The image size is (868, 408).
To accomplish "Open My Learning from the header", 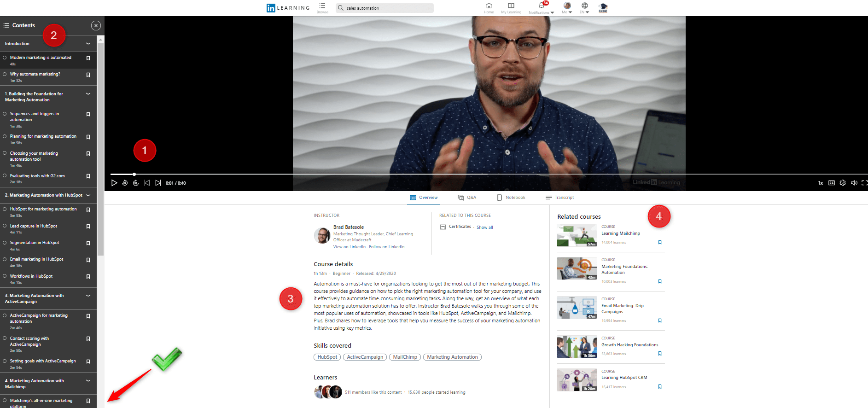I will (511, 8).
